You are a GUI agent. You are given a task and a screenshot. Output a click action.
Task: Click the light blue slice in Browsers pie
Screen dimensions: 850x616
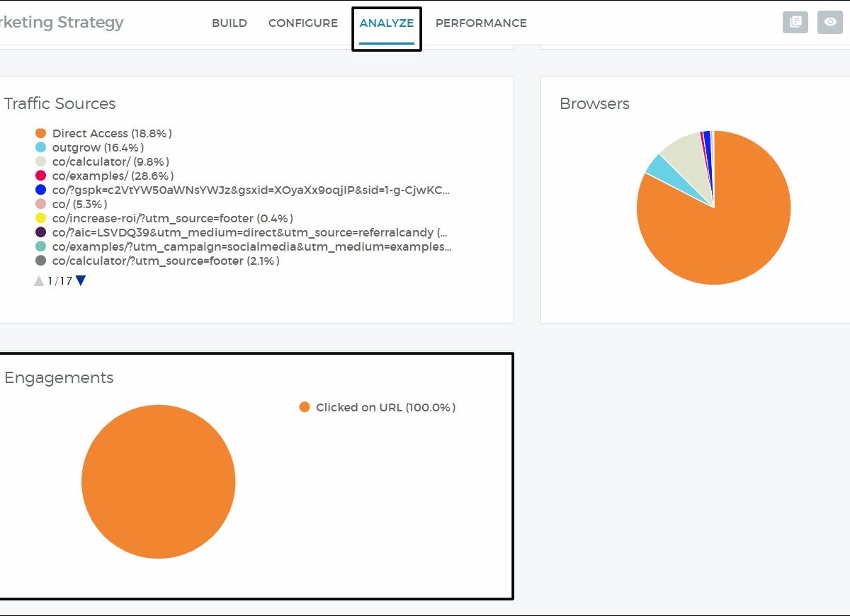click(658, 166)
